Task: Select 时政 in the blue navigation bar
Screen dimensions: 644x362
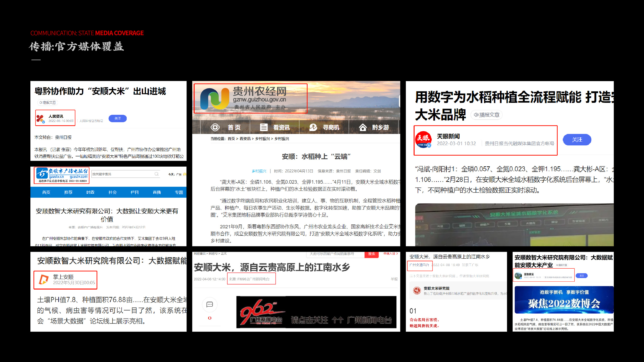Action: (x=90, y=192)
